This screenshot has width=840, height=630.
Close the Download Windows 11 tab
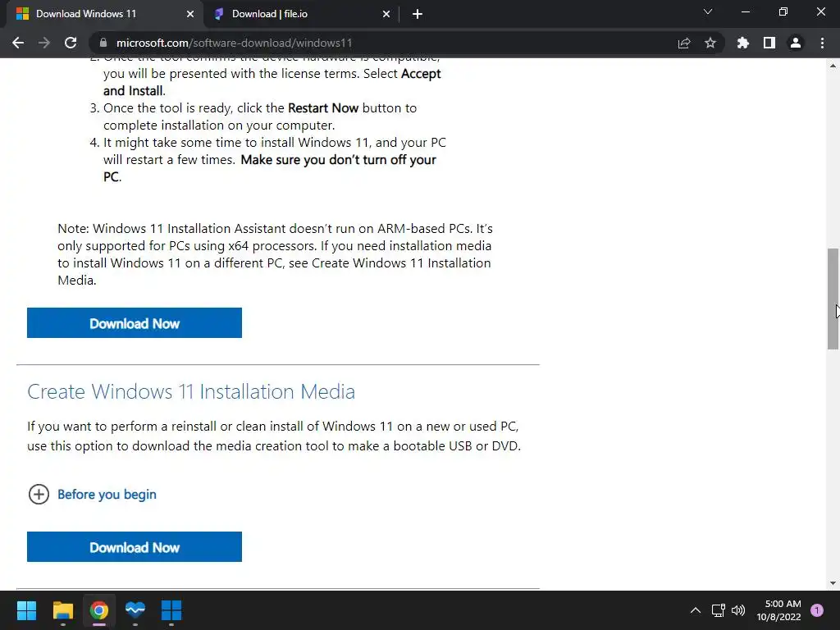(190, 14)
